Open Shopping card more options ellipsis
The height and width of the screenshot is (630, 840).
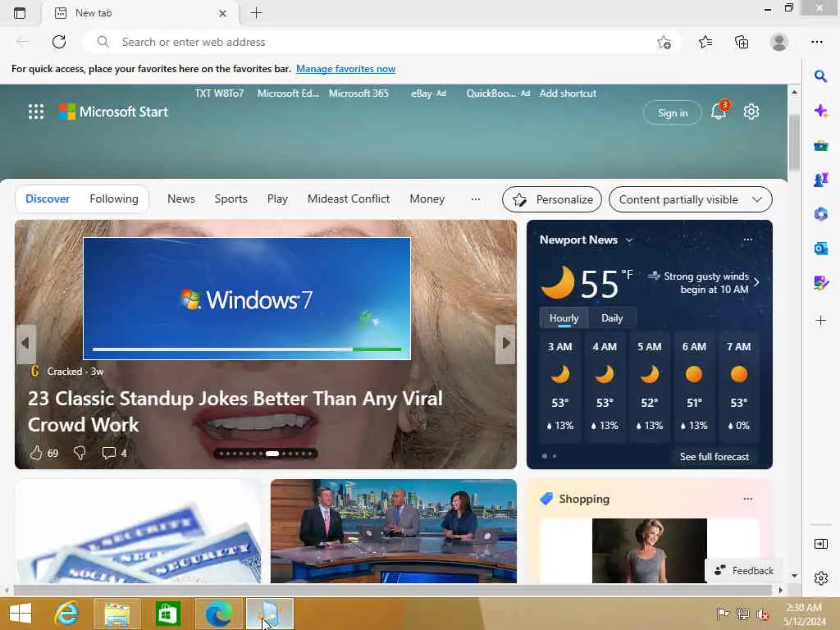pyautogui.click(x=748, y=499)
